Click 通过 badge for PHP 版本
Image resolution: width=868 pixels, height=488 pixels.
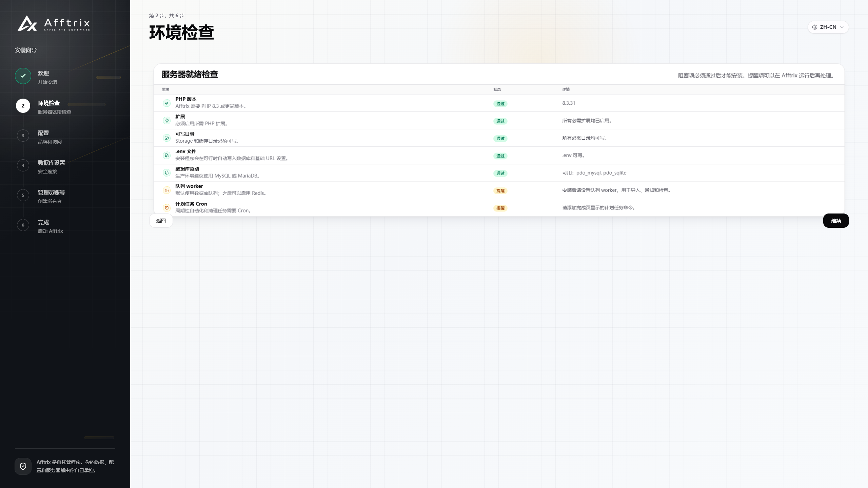click(500, 104)
